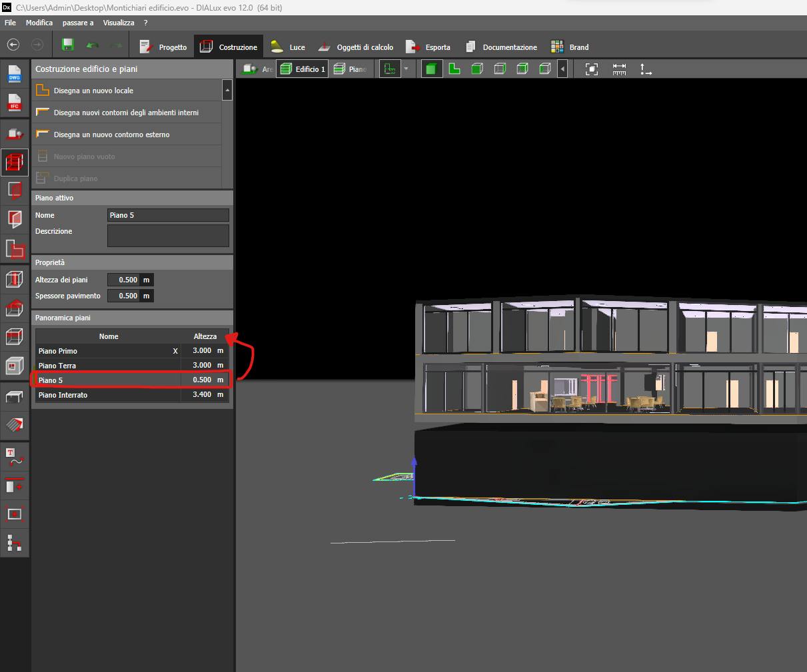Click the set coordinate origin icon
The image size is (807, 672).
(645, 69)
